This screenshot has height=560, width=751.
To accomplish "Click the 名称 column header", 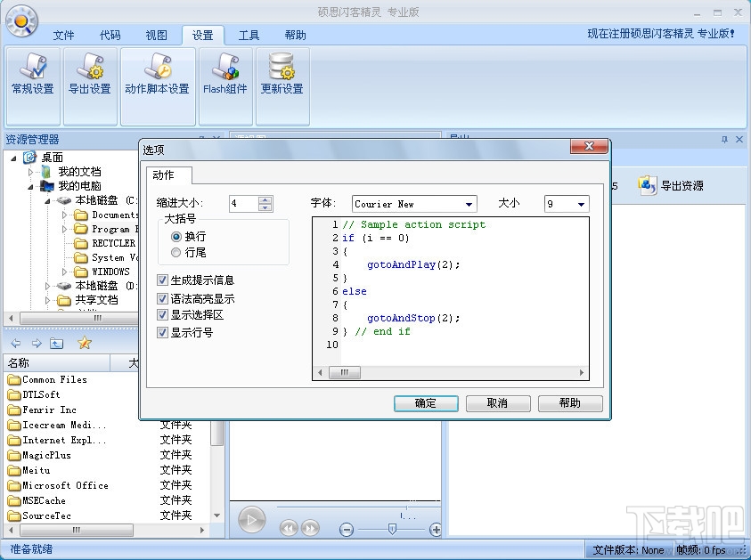I will [57, 363].
